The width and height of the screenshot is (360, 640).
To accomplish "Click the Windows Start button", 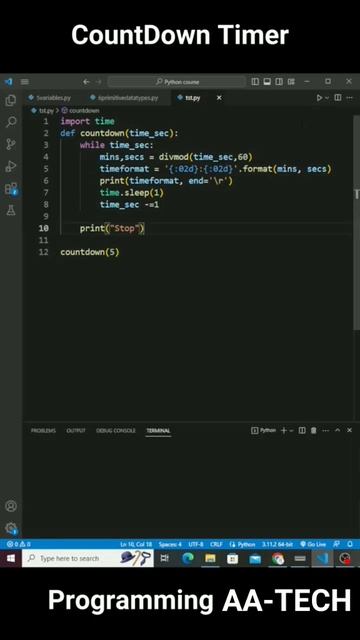I will [11, 558].
